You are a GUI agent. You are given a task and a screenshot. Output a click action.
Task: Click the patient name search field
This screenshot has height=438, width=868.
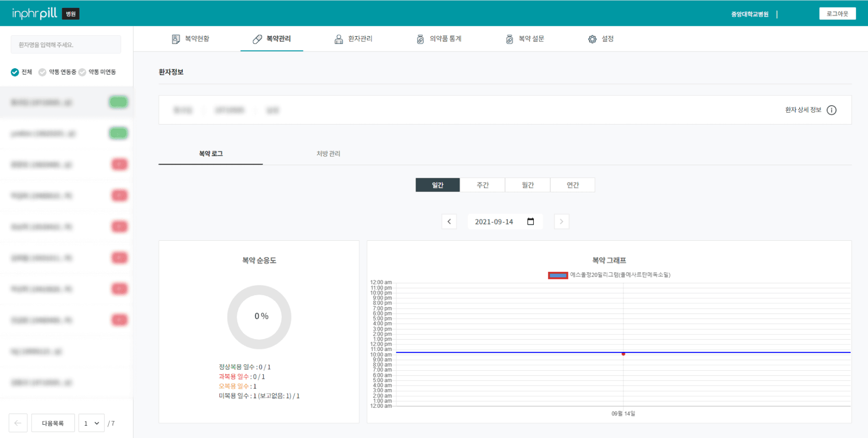click(66, 44)
